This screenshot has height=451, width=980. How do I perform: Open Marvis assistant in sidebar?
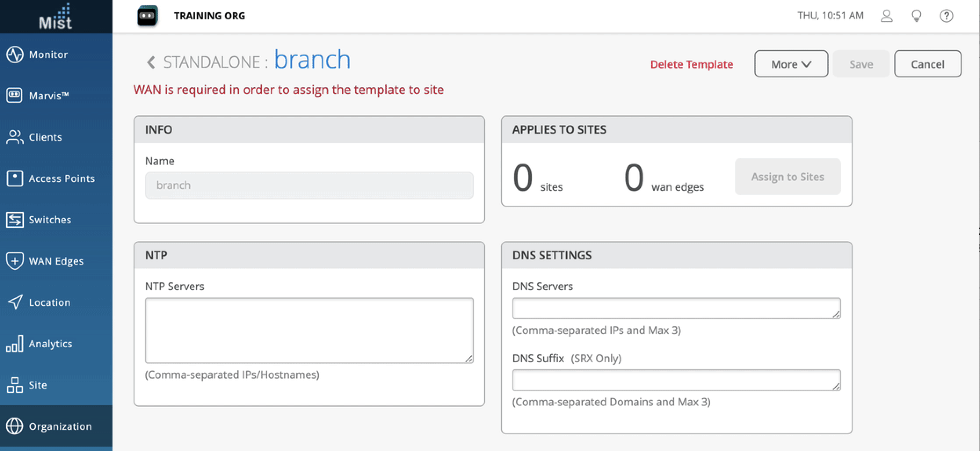click(15, 95)
